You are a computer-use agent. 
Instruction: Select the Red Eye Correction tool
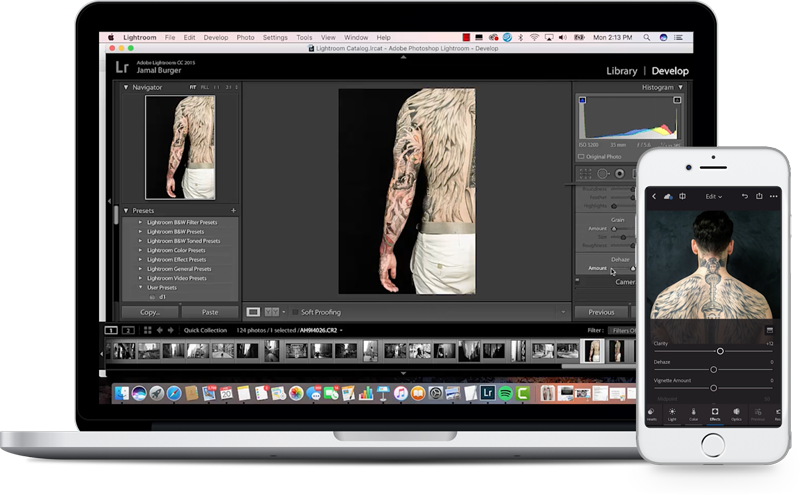(619, 174)
